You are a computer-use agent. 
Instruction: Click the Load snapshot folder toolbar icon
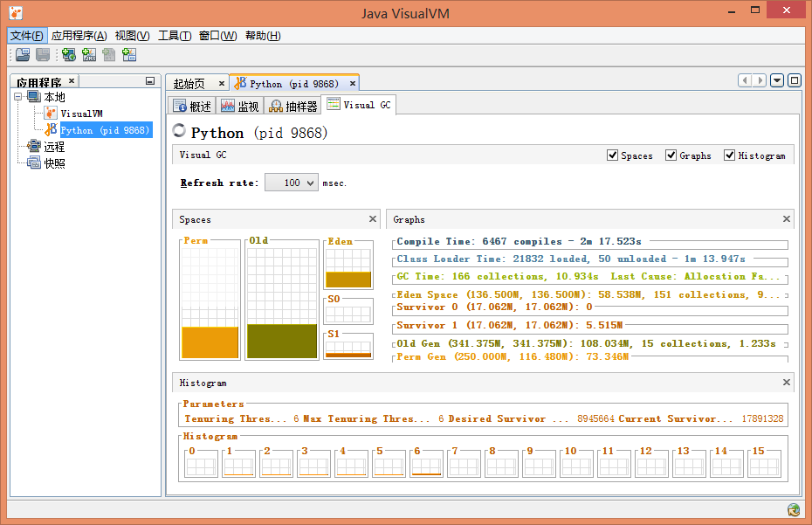tap(23, 54)
